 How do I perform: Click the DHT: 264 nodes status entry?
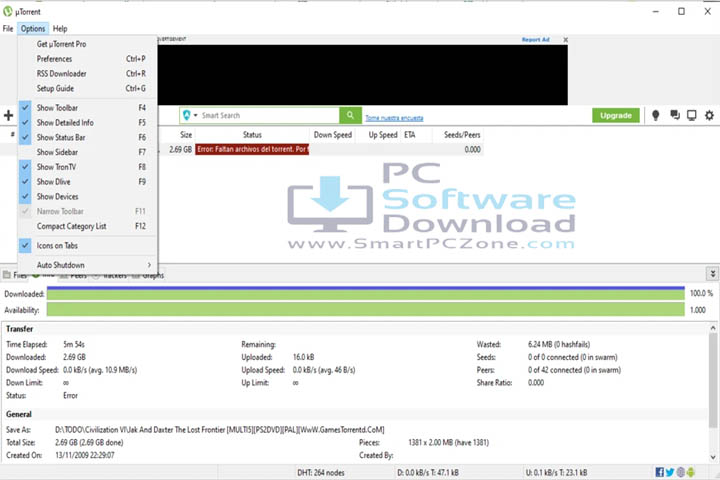(321, 472)
